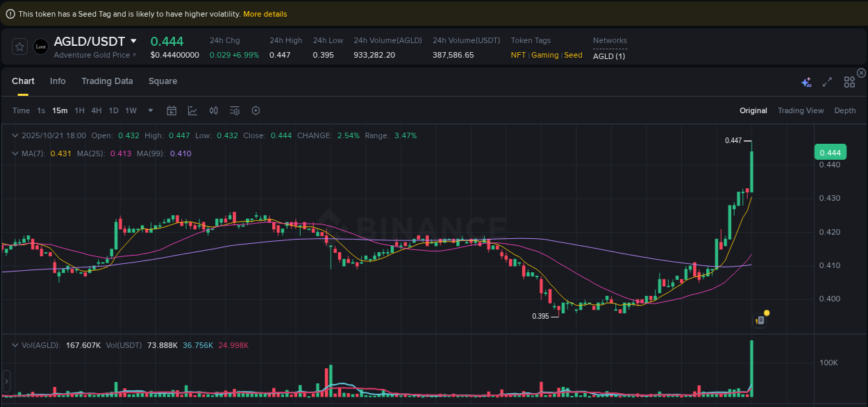868x407 pixels.
Task: Switch to the Depth view
Action: (x=845, y=110)
